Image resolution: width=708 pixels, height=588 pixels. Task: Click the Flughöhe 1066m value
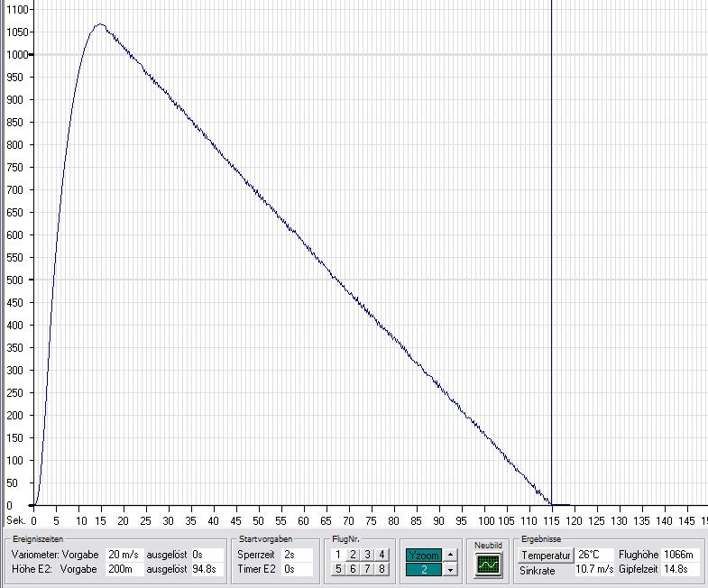pos(680,555)
